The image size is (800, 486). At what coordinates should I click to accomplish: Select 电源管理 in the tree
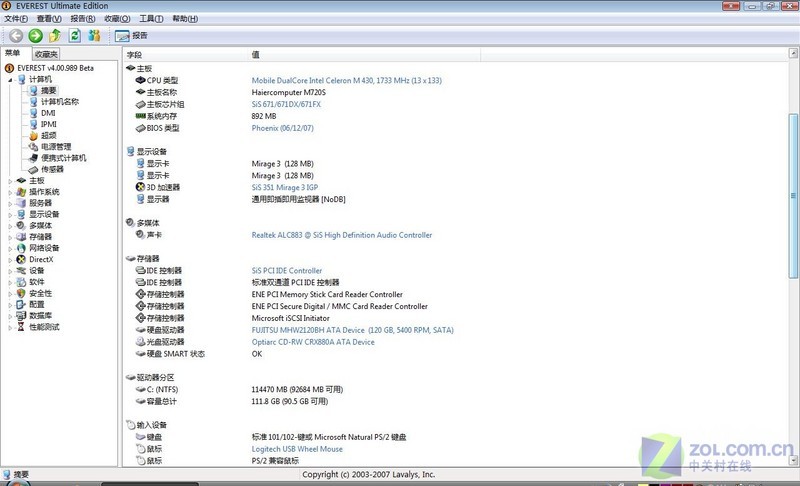56,146
